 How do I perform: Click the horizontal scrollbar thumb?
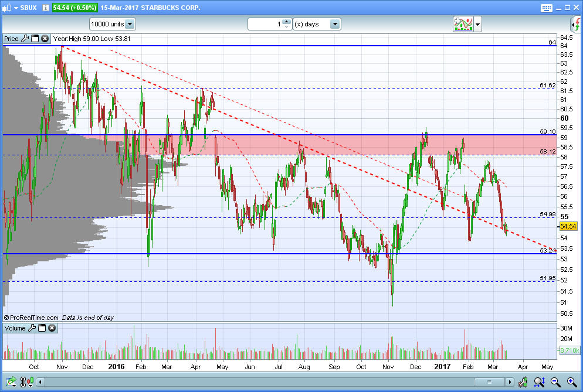pyautogui.click(x=489, y=382)
